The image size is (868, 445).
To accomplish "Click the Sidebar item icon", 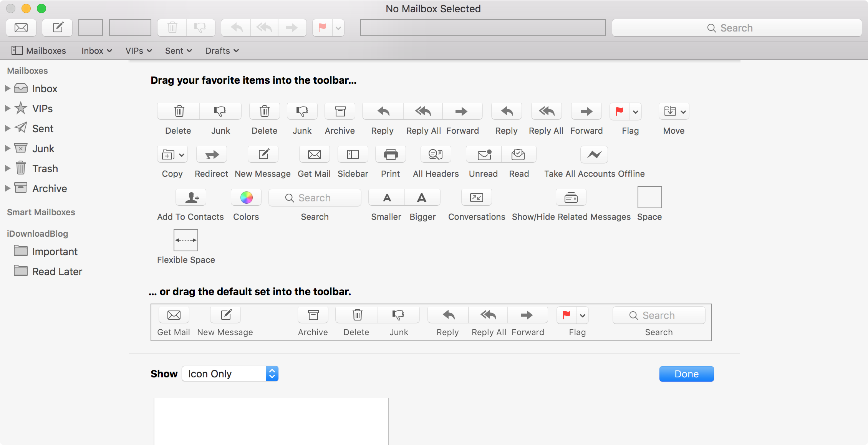I will click(x=353, y=154).
